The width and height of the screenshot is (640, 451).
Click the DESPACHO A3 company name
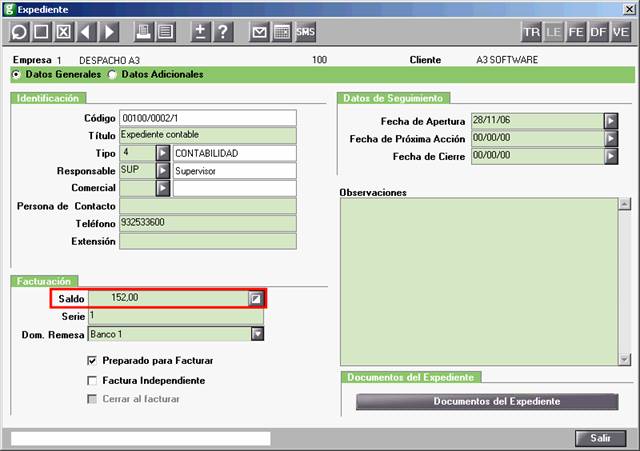click(109, 60)
